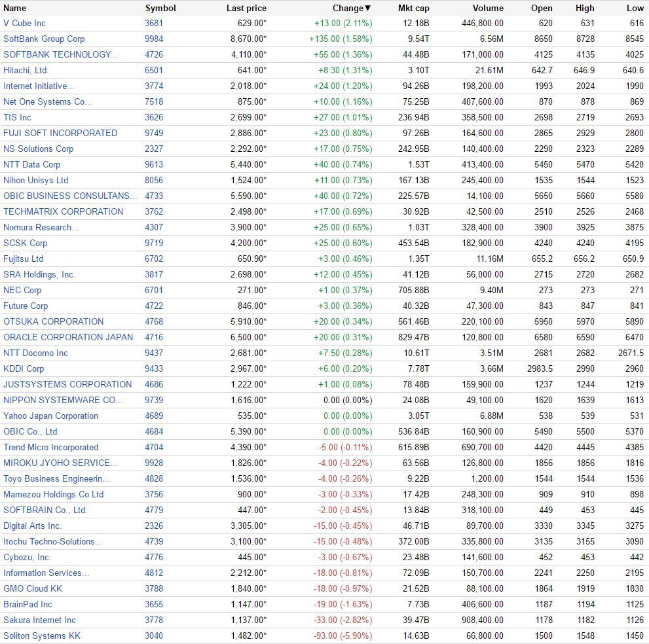Open FUJI SOFT INCORPORATED link
This screenshot has width=649, height=644.
(60, 133)
